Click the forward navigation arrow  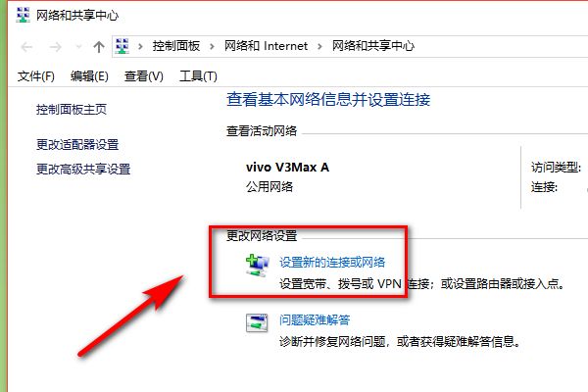click(x=55, y=47)
